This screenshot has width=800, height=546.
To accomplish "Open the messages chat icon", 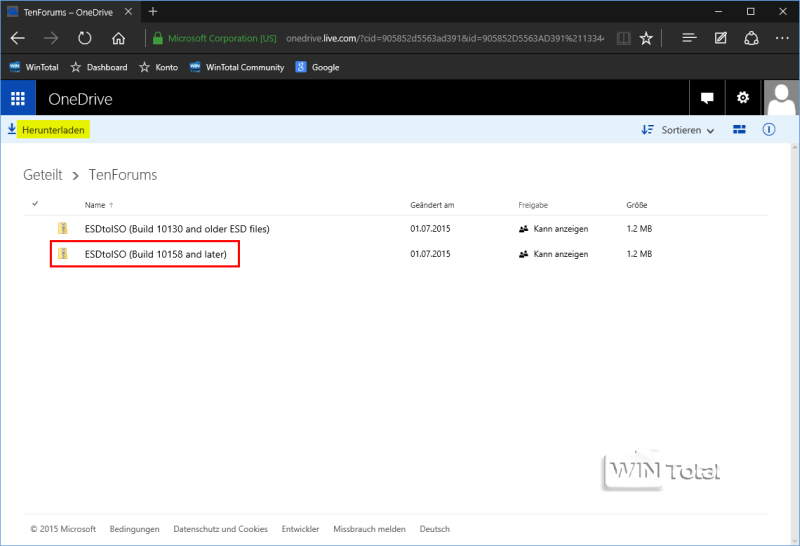I will click(707, 98).
